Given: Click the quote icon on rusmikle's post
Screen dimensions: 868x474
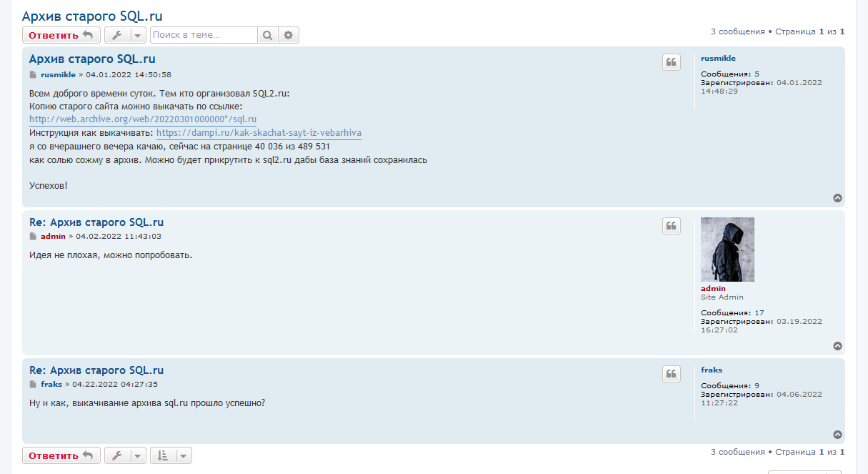Looking at the screenshot, I should [x=671, y=62].
